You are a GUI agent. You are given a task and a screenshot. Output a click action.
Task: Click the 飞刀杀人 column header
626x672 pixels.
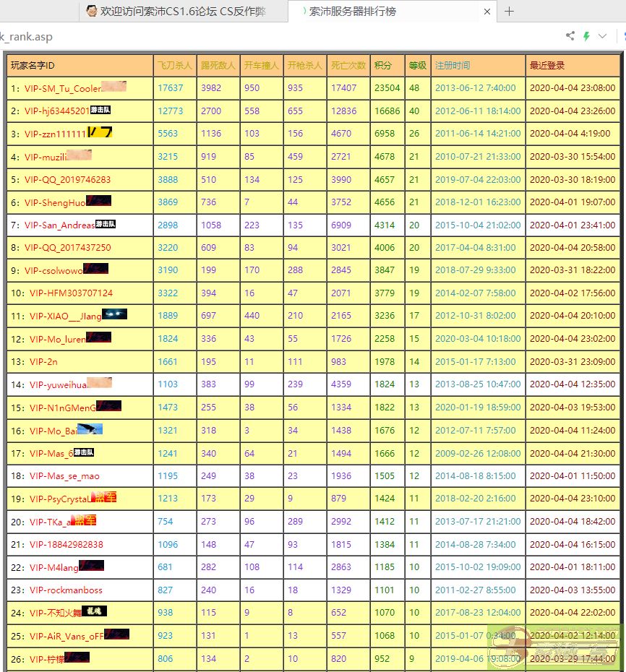pyautogui.click(x=174, y=66)
